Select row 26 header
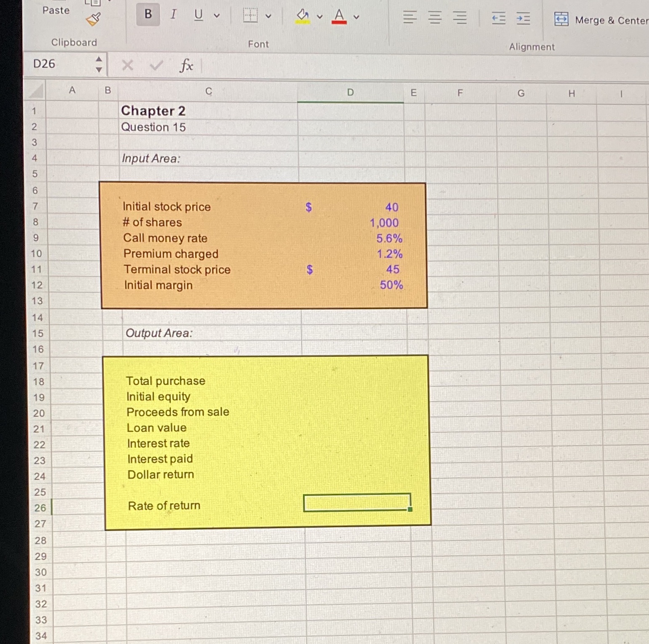This screenshot has width=649, height=644. pos(40,508)
